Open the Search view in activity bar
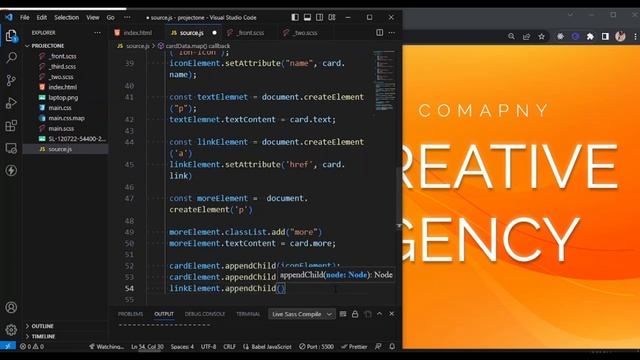The width and height of the screenshot is (640, 360). pyautogui.click(x=11, y=58)
